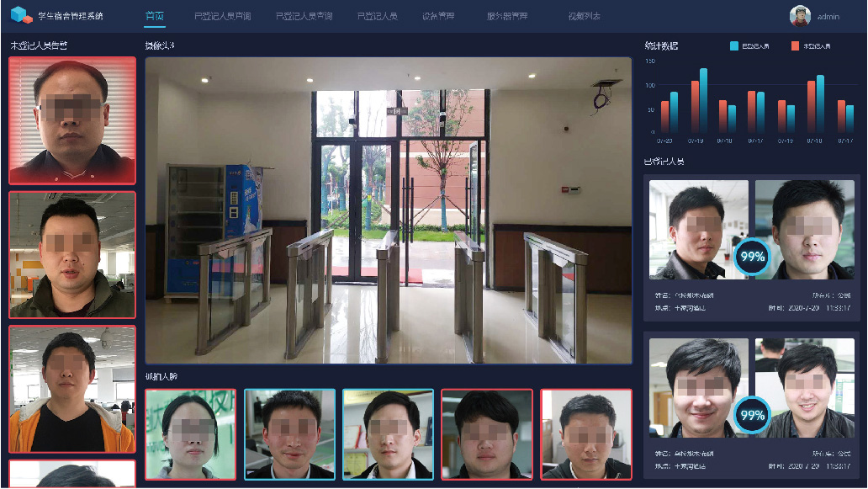Switch to the 服务器管理 tab

(x=507, y=16)
